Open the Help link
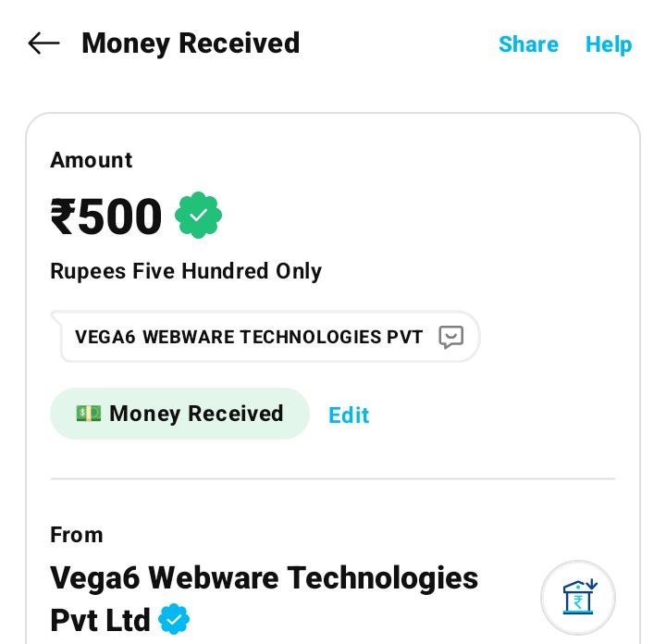The height and width of the screenshot is (644, 666). point(609,44)
